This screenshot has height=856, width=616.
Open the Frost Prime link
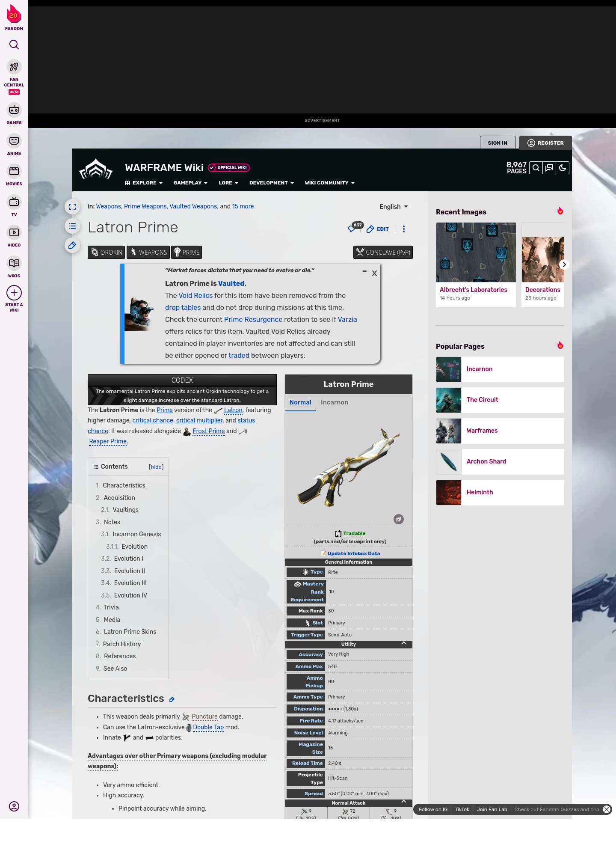(209, 431)
